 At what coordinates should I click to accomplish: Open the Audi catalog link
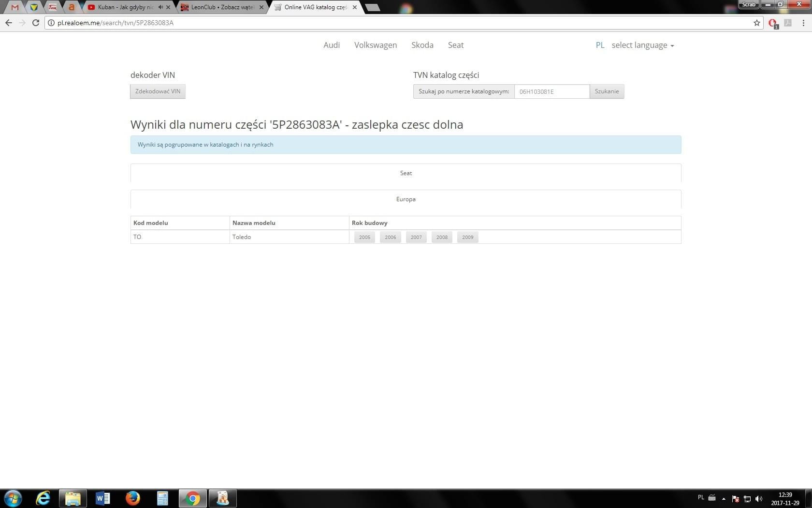click(332, 45)
